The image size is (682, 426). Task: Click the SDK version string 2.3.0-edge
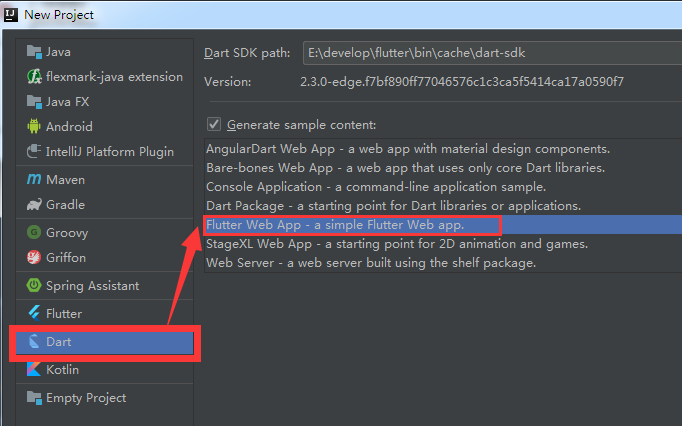(x=462, y=82)
